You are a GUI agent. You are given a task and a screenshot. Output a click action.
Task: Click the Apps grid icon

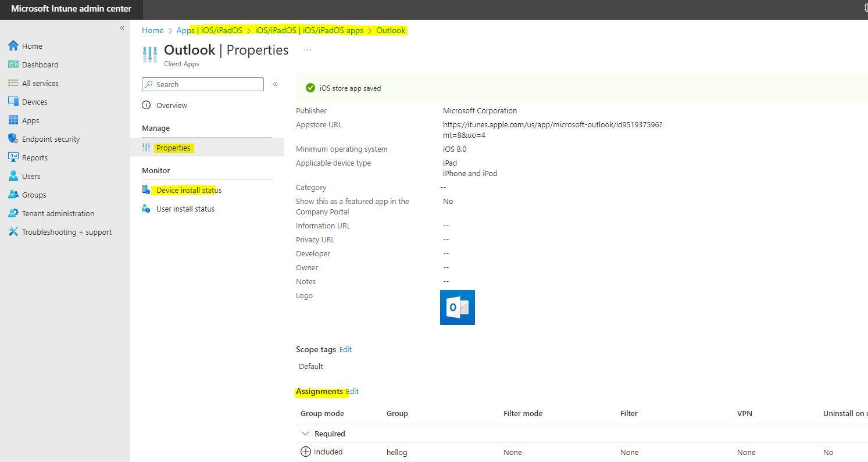pos(13,120)
